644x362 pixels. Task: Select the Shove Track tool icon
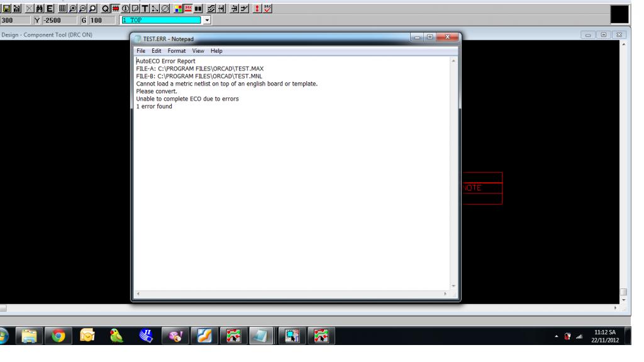(x=221, y=9)
